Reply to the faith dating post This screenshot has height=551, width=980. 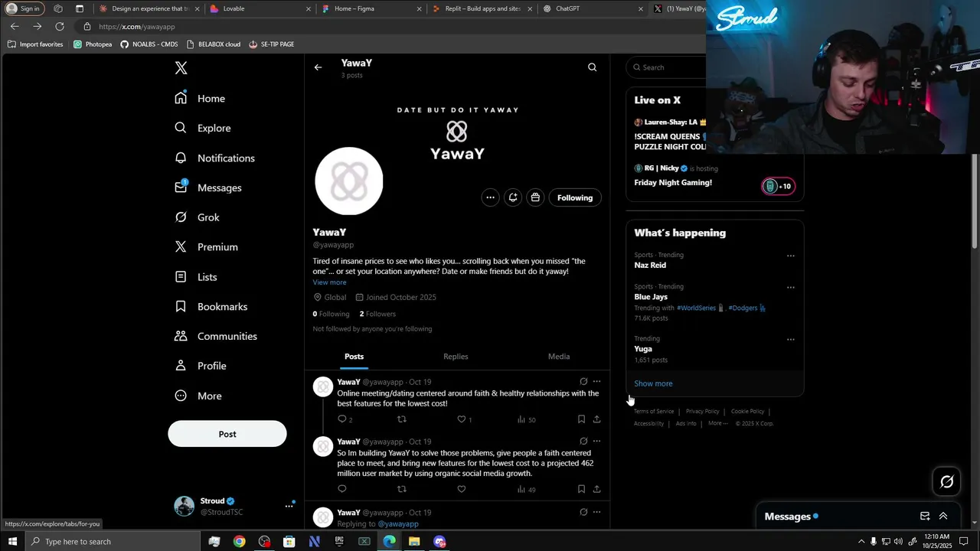point(345,419)
